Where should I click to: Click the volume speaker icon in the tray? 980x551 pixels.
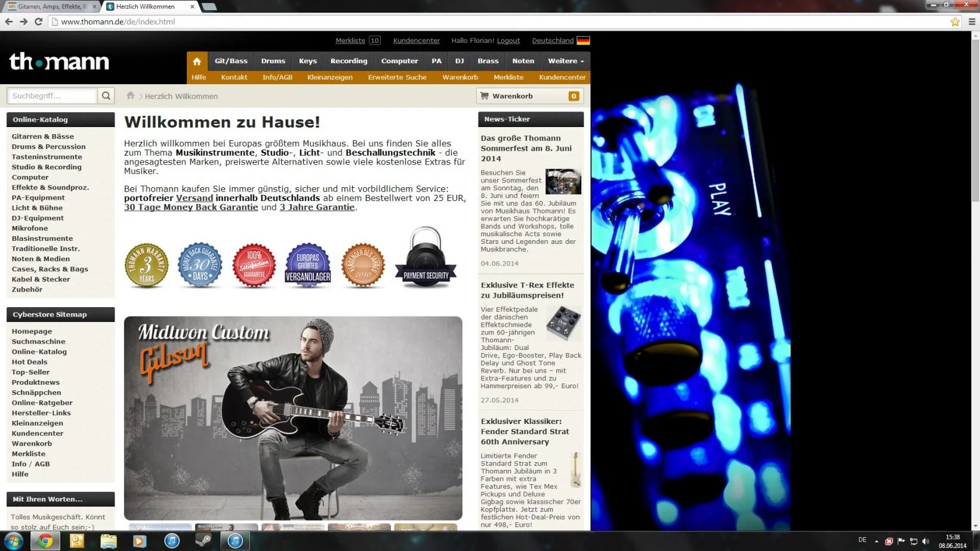(x=926, y=541)
